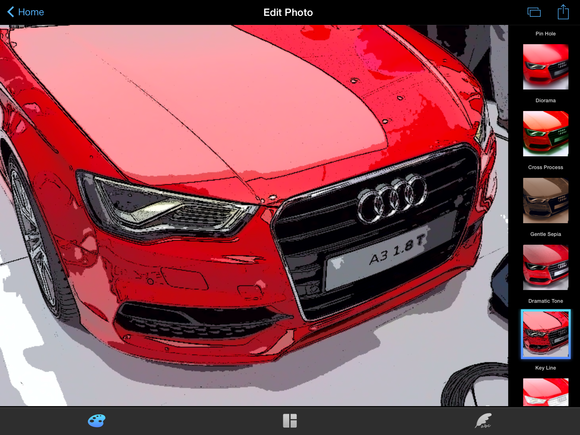Pick the dramatic tone thumbnail above its label
The image size is (580, 435).
click(x=545, y=267)
